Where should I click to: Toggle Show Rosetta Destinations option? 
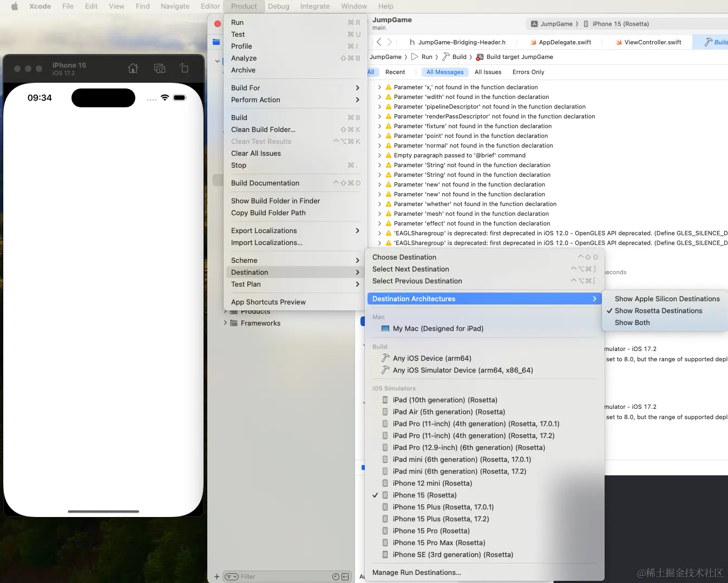click(x=666, y=311)
